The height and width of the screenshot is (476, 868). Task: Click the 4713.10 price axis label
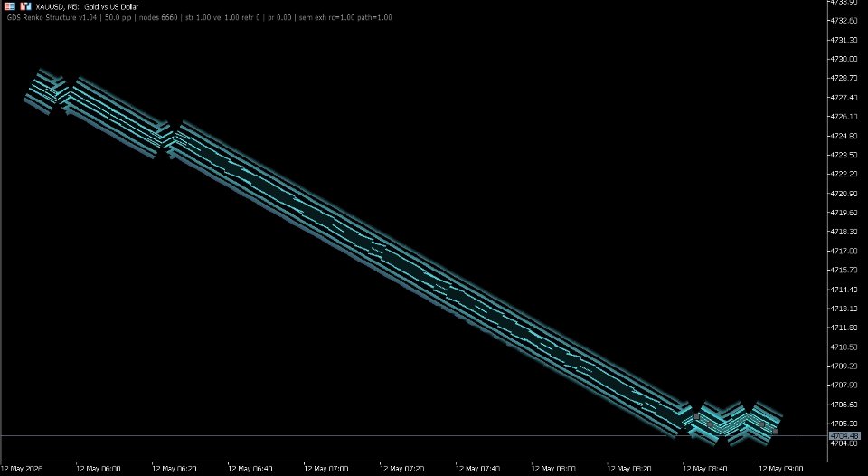[x=844, y=308]
